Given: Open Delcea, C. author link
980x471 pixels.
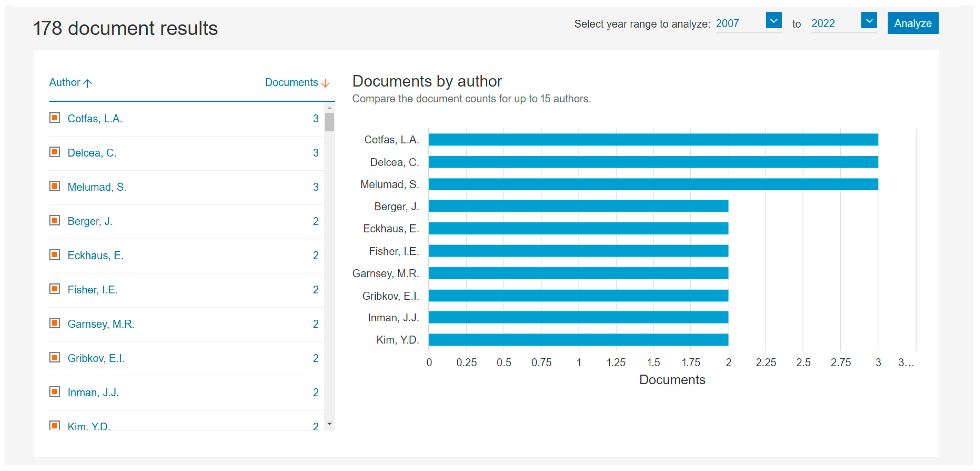Looking at the screenshot, I should coord(92,153).
